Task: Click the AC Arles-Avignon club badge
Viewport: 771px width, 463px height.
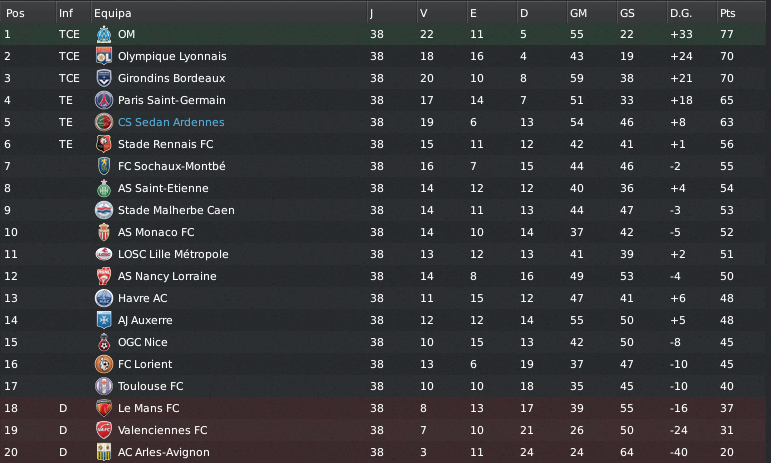Action: (x=103, y=452)
